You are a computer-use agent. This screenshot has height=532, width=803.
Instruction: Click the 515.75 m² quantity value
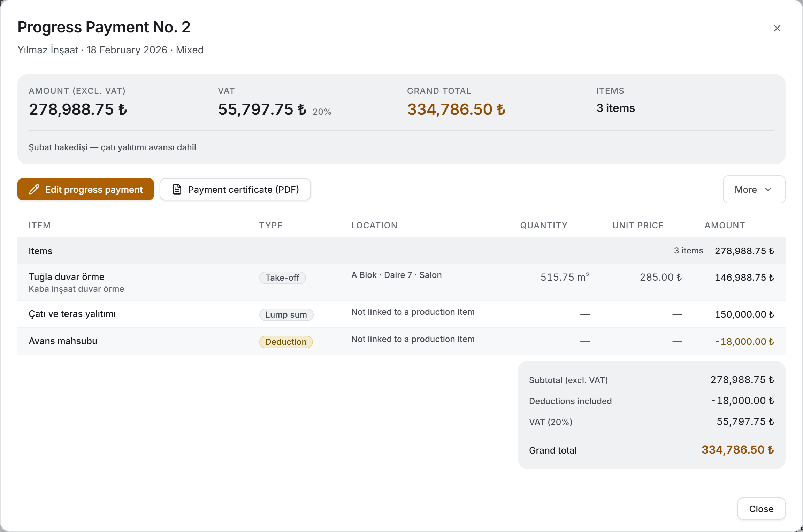565,277
